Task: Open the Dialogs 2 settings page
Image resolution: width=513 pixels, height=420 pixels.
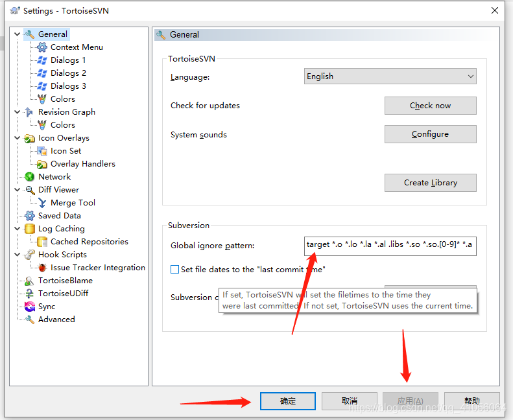Action: point(68,73)
